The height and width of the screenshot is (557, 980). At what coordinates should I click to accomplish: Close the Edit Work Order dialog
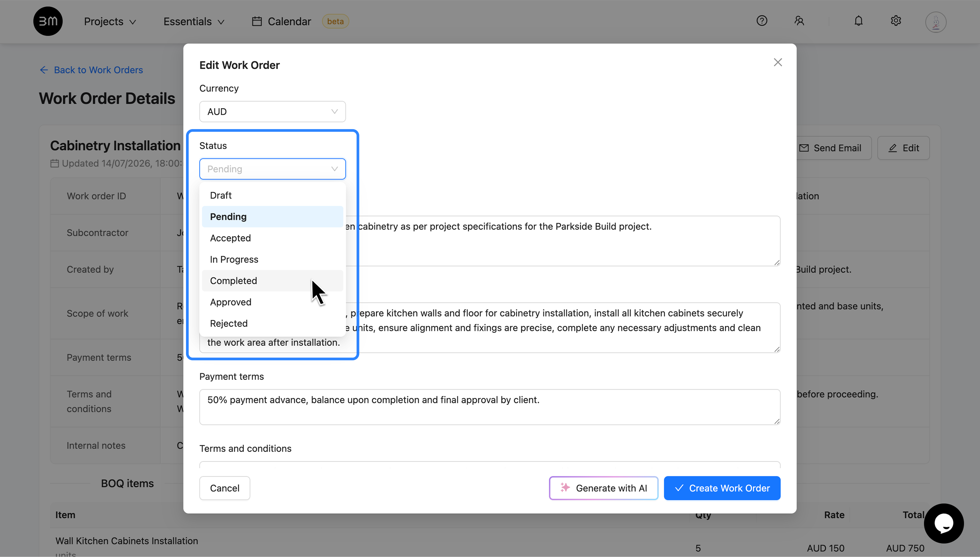point(778,62)
